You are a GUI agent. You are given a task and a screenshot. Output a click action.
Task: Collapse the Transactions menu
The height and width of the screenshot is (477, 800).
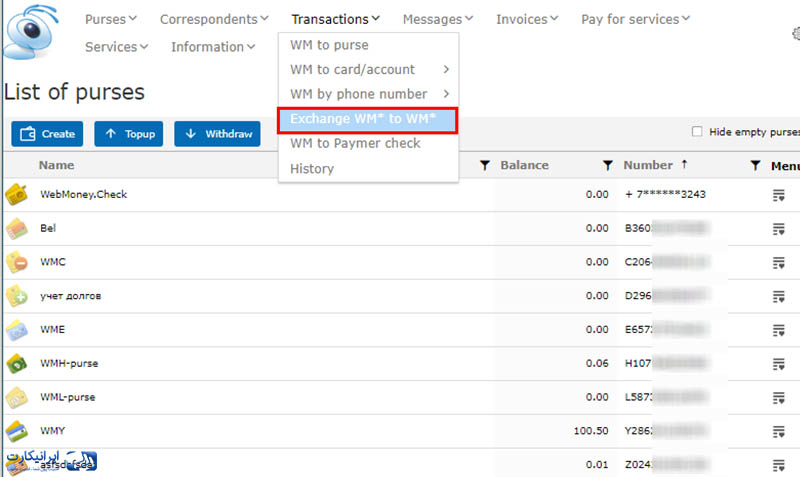tap(335, 19)
